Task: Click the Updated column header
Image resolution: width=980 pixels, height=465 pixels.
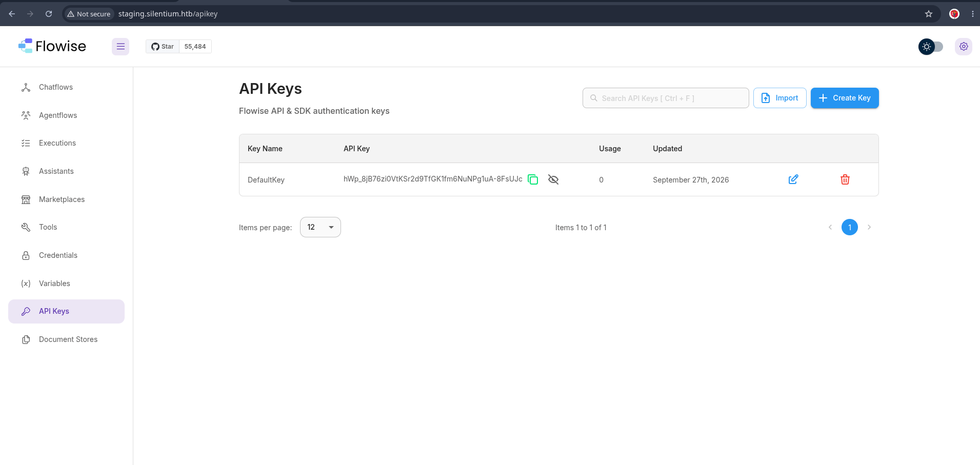Action: 668,149
